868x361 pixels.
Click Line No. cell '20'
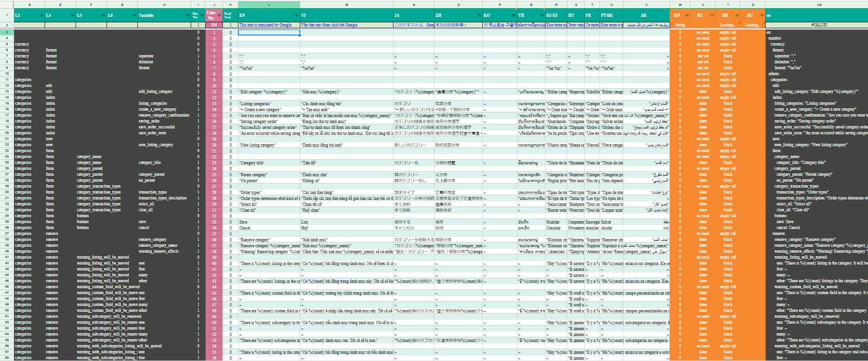[x=214, y=145]
